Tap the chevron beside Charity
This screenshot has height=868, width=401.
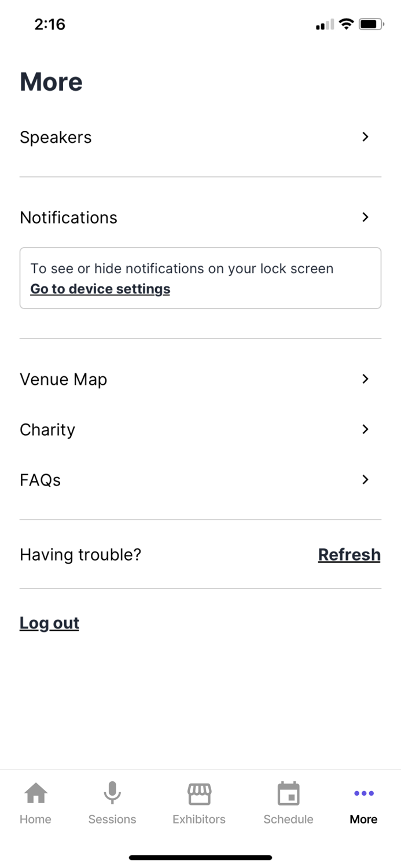coord(365,429)
